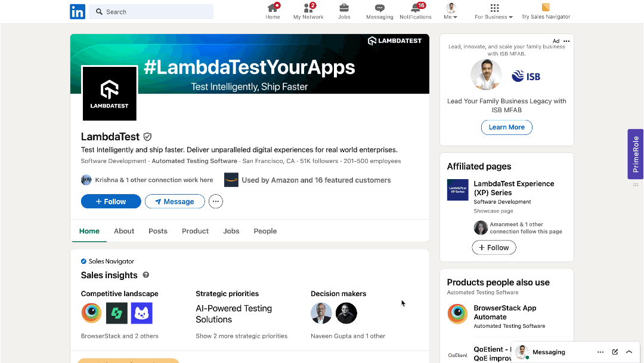Click the Messaging overlay title
Screen dimensions: 644x363
pyautogui.click(x=549, y=352)
